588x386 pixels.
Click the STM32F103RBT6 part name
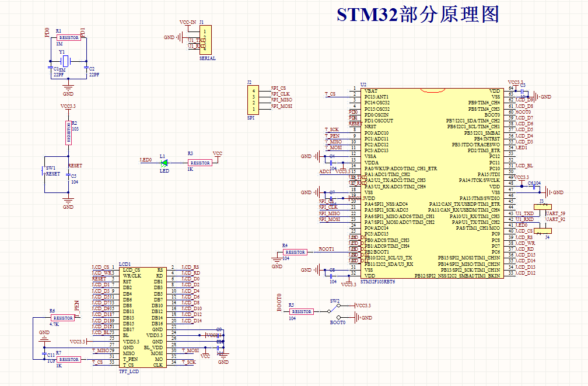377,282
